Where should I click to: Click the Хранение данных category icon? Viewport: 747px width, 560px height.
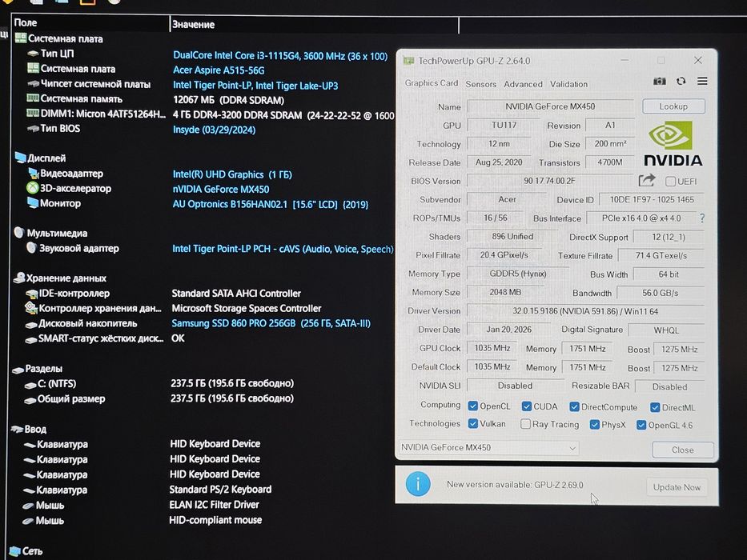click(x=19, y=278)
